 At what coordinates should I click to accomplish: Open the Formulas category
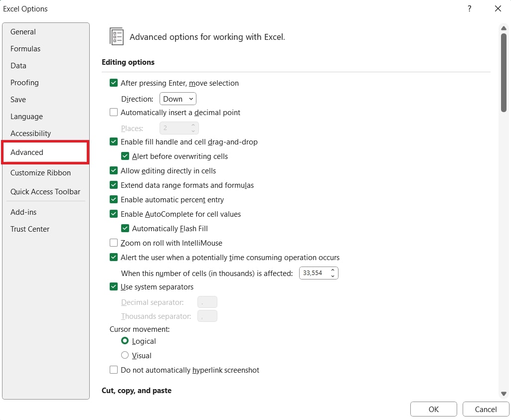[x=46, y=49]
